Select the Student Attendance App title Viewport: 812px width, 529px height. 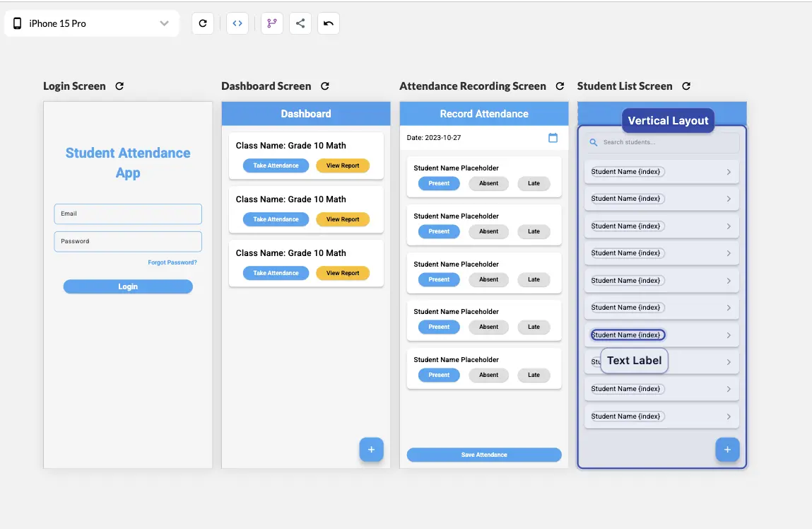point(128,163)
